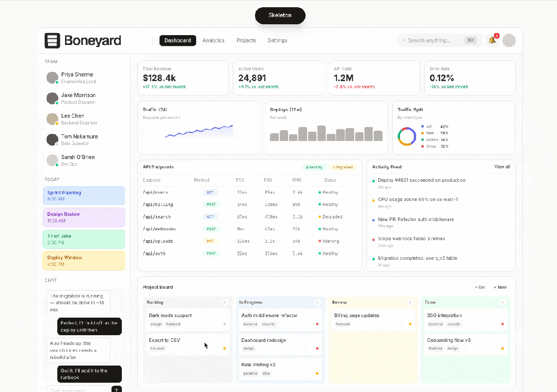
Task: Click the Boneyard logo icon
Action: click(52, 40)
